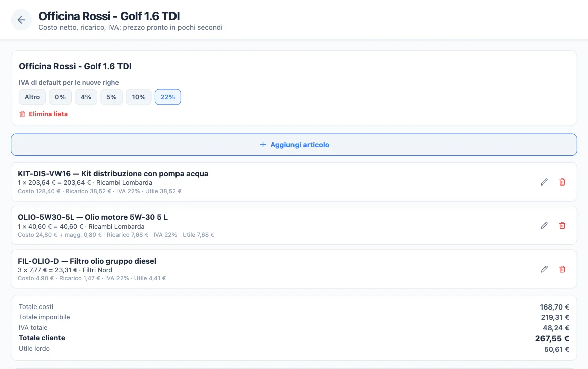The width and height of the screenshot is (588, 369).
Task: Click the FIL-OLIO-D Filtro olio title
Action: (87, 261)
